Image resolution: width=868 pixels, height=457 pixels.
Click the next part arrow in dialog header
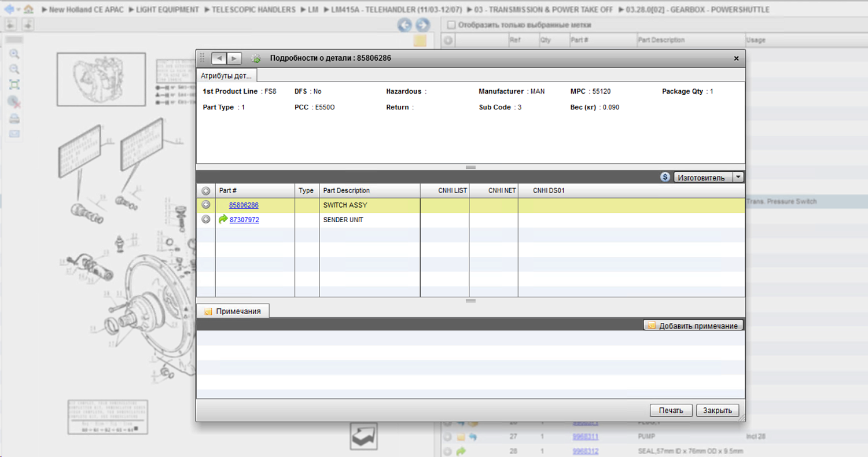(x=234, y=58)
